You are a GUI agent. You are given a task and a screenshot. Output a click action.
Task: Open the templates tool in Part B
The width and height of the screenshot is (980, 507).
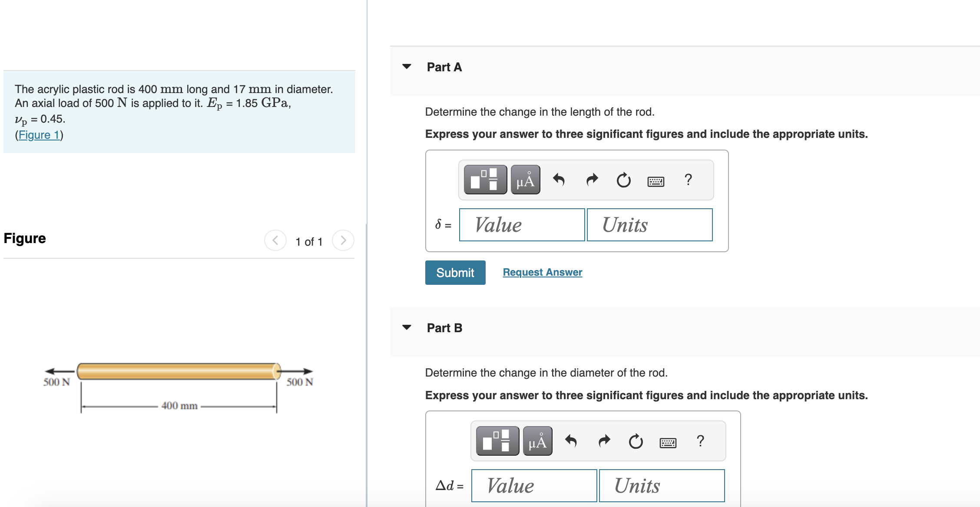point(497,441)
